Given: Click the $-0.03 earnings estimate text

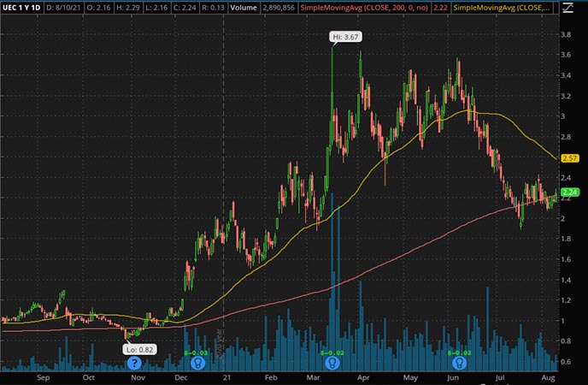Looking at the screenshot, I should coord(196,353).
